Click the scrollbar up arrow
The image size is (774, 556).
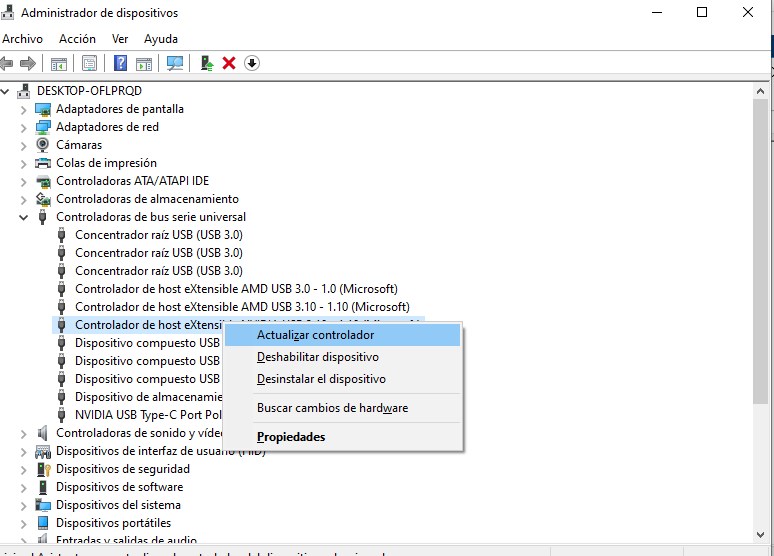click(x=760, y=91)
